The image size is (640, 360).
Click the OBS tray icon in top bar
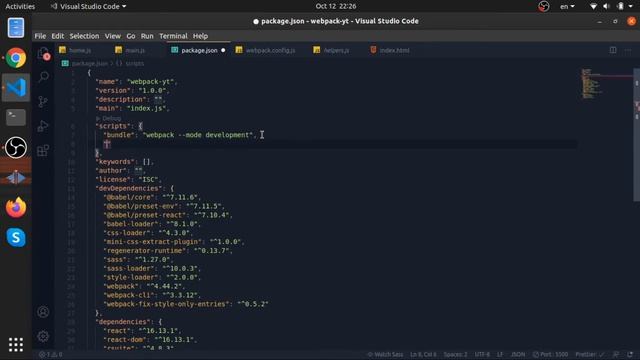(x=543, y=7)
